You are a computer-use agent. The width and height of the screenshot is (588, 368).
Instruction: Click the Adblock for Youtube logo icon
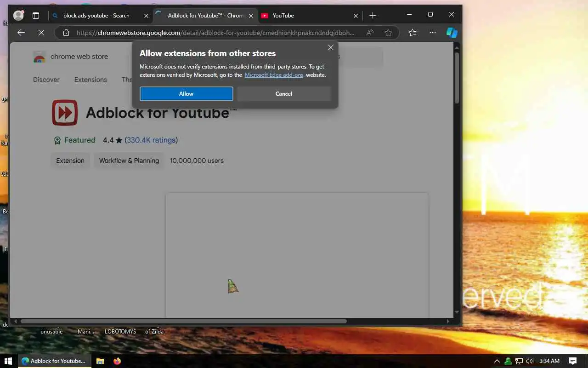[x=65, y=113]
